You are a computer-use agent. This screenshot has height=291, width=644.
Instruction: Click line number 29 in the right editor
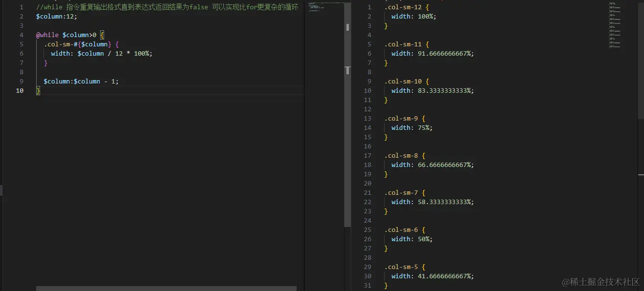pos(367,267)
